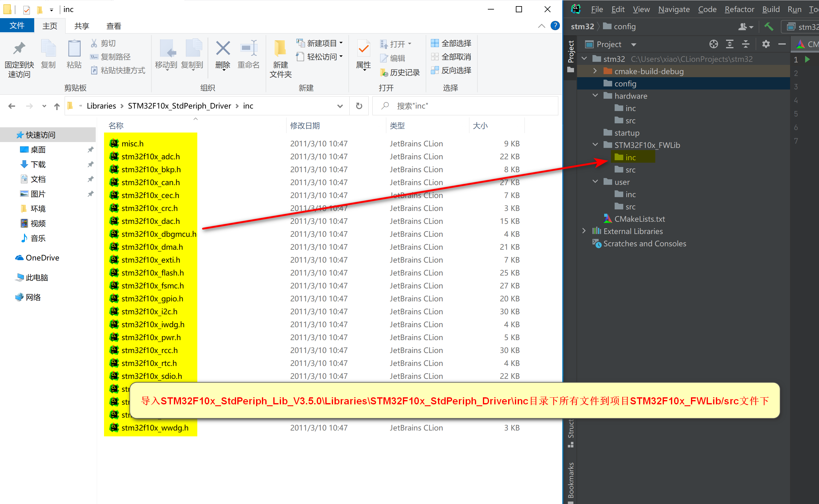This screenshot has height=504, width=819.
Task: Click the Collapse All icon in the Project panel
Action: tap(746, 44)
